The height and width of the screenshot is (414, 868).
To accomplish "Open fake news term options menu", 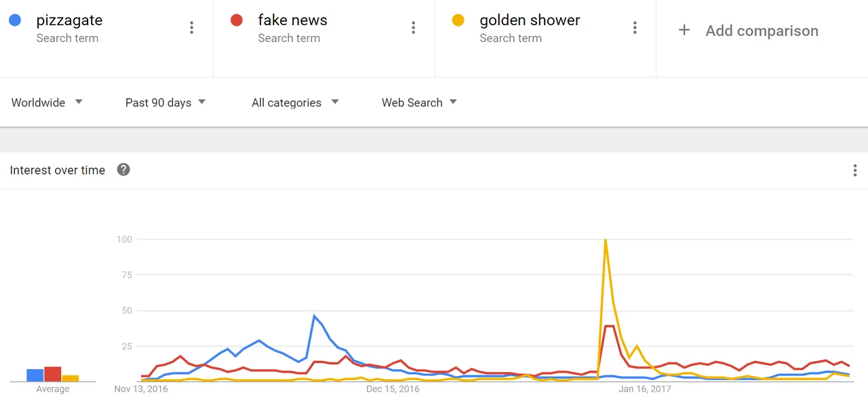I will 414,28.
